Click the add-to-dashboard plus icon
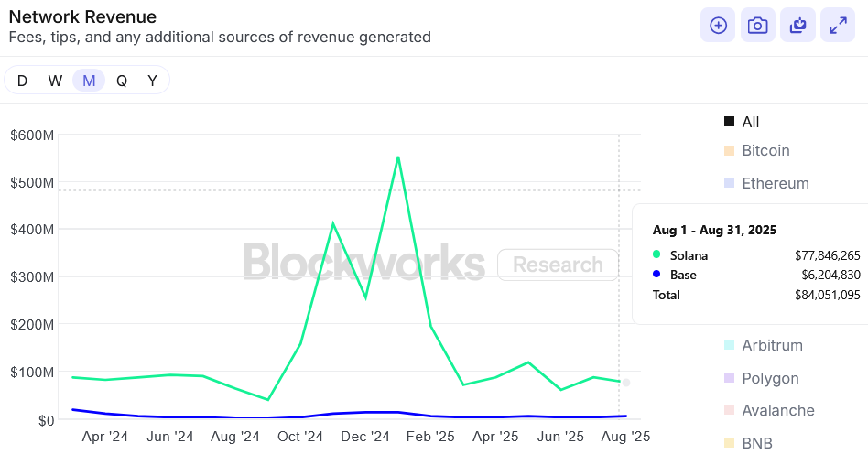 point(718,25)
